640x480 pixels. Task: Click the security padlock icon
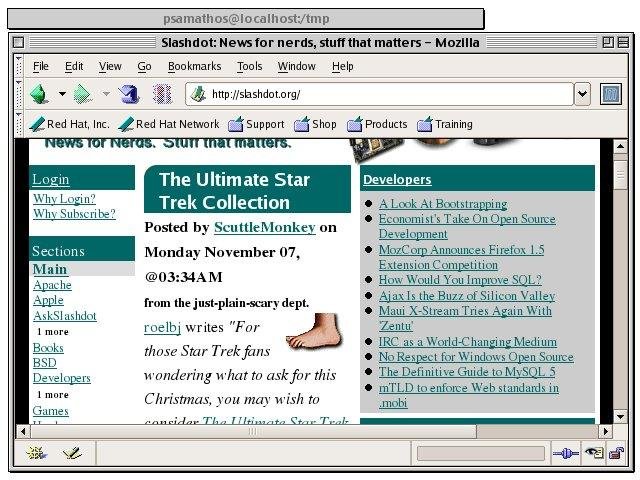pyautogui.click(x=616, y=453)
